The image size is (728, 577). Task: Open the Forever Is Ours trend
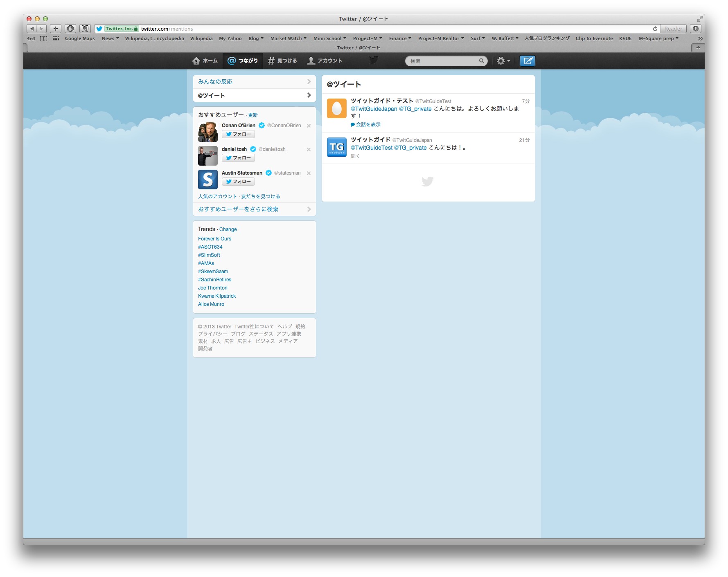[x=214, y=239]
